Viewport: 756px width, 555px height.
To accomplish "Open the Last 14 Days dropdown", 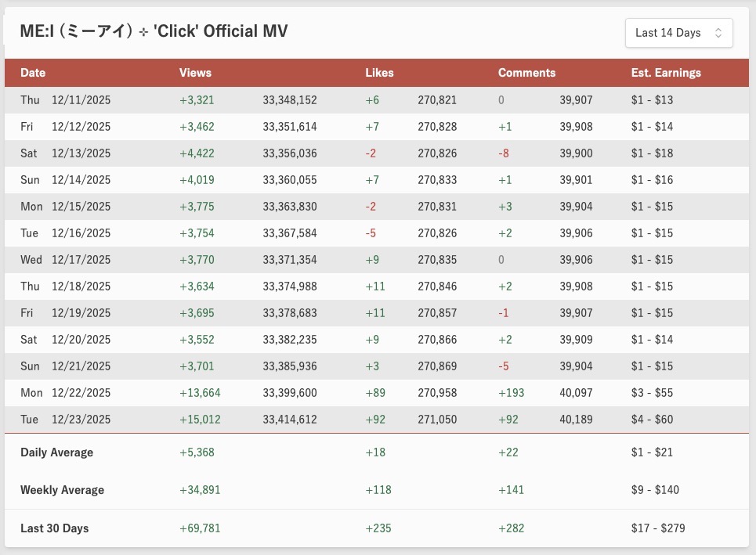I will (x=678, y=33).
